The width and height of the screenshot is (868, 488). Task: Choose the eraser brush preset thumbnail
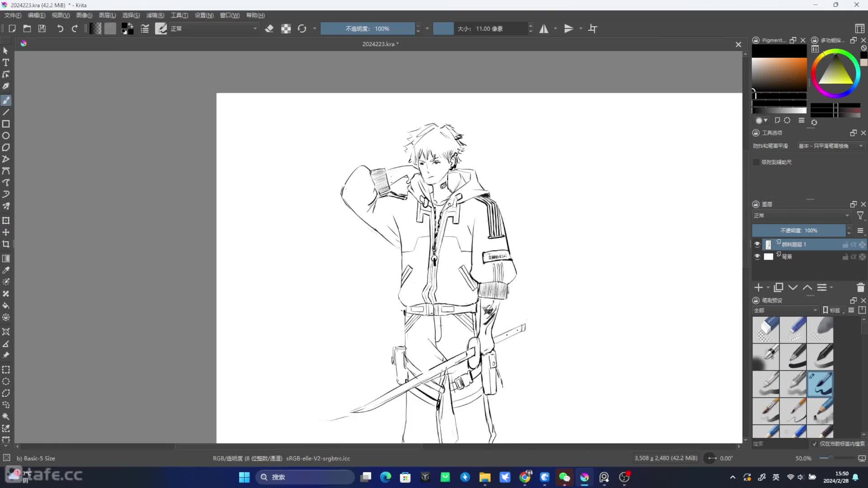(766, 330)
